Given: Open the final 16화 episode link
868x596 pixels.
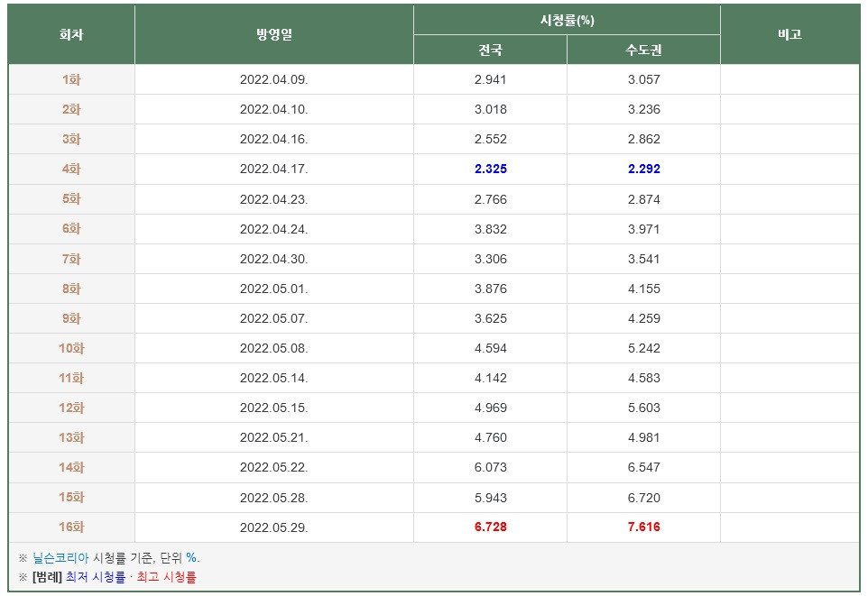Looking at the screenshot, I should pyautogui.click(x=71, y=527).
